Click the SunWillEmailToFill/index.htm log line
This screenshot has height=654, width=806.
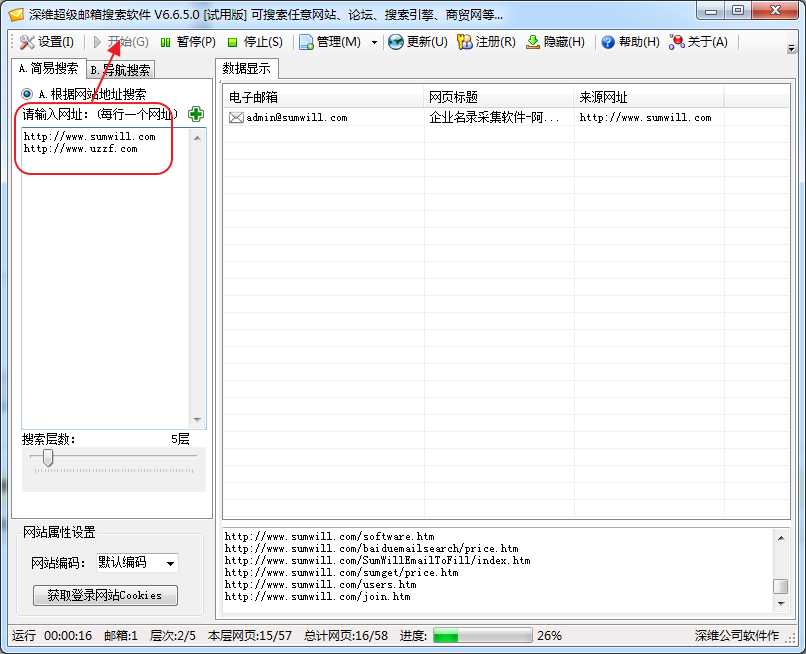tap(377, 560)
